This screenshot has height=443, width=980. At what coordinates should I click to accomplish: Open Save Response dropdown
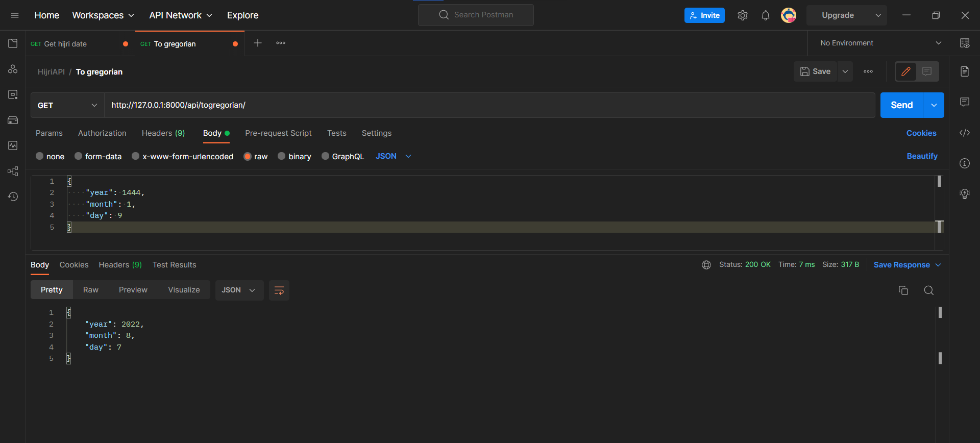[907, 265]
